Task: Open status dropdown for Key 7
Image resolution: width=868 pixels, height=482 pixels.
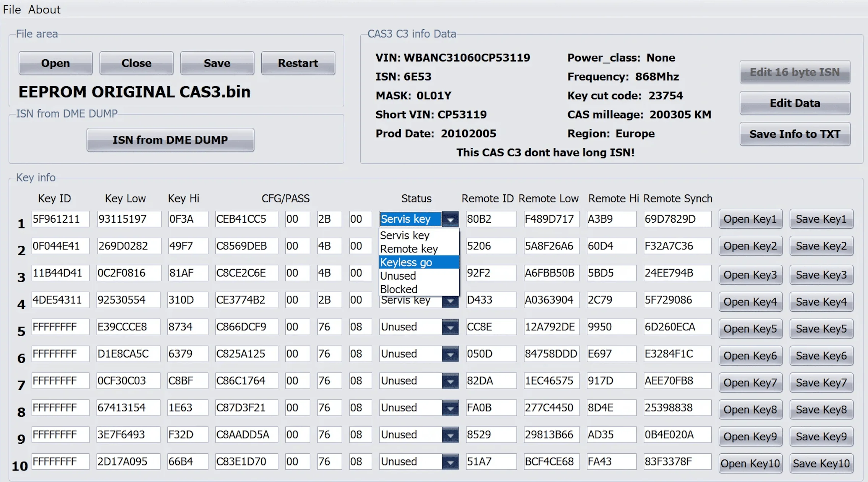Action: pos(450,381)
